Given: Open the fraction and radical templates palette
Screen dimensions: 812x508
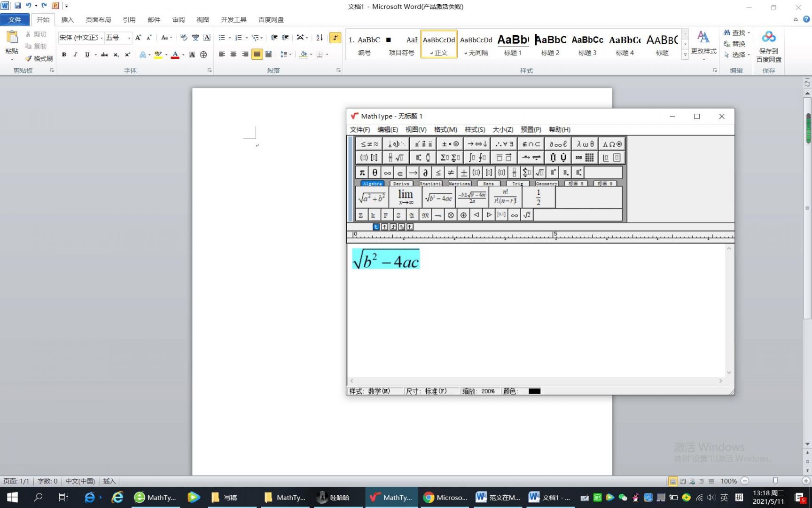Looking at the screenshot, I should 396,158.
